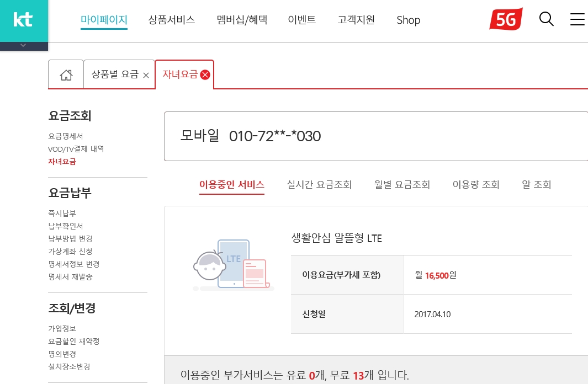
Task: Open 요금명세서 in the sidebar
Action: pyautogui.click(x=66, y=136)
